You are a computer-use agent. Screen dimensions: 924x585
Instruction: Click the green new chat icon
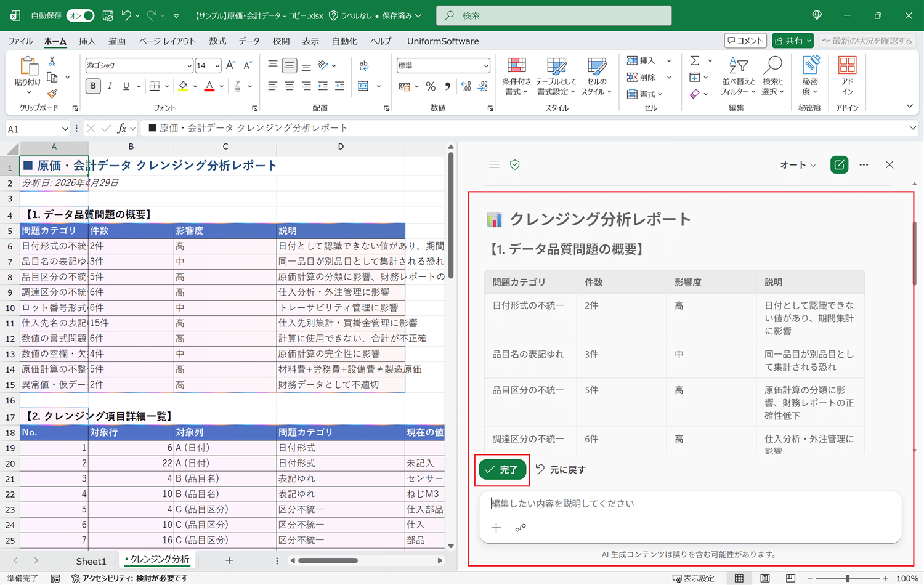click(x=839, y=165)
